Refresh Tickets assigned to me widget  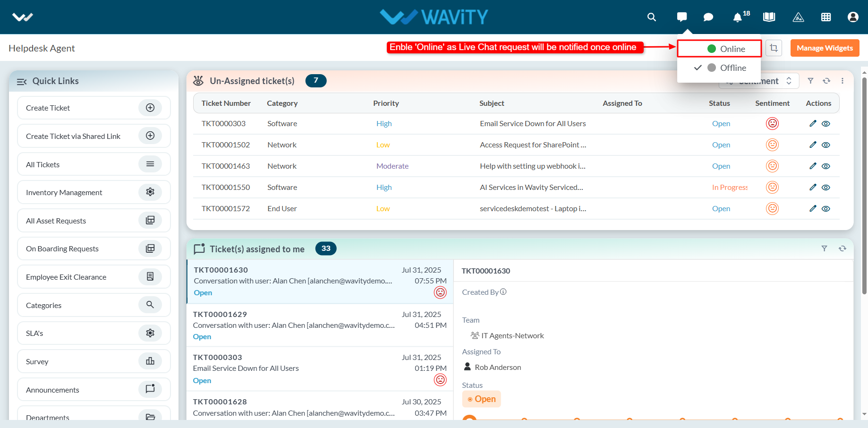(x=842, y=248)
